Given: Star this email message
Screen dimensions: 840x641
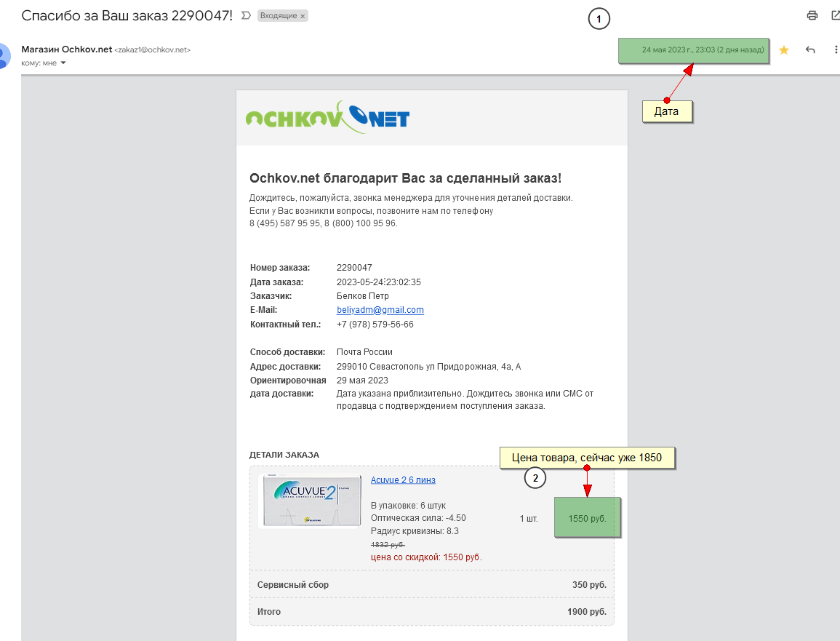Looking at the screenshot, I should click(784, 50).
